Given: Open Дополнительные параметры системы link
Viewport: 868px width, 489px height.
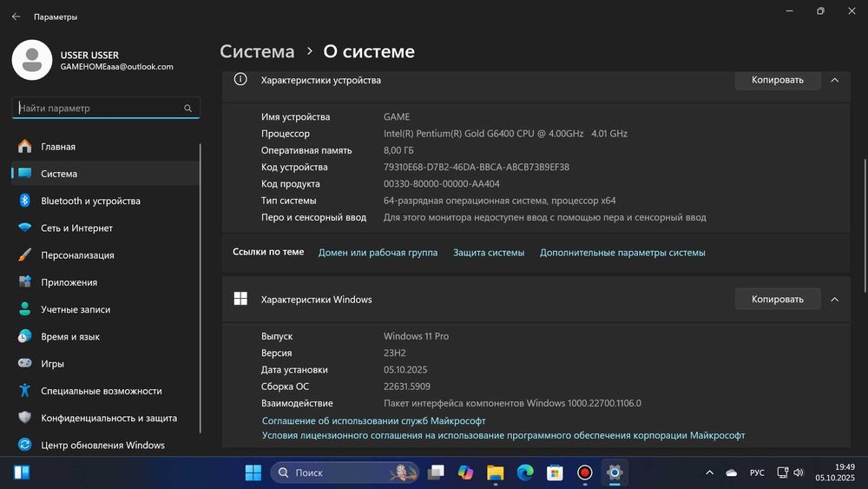Looking at the screenshot, I should point(622,253).
